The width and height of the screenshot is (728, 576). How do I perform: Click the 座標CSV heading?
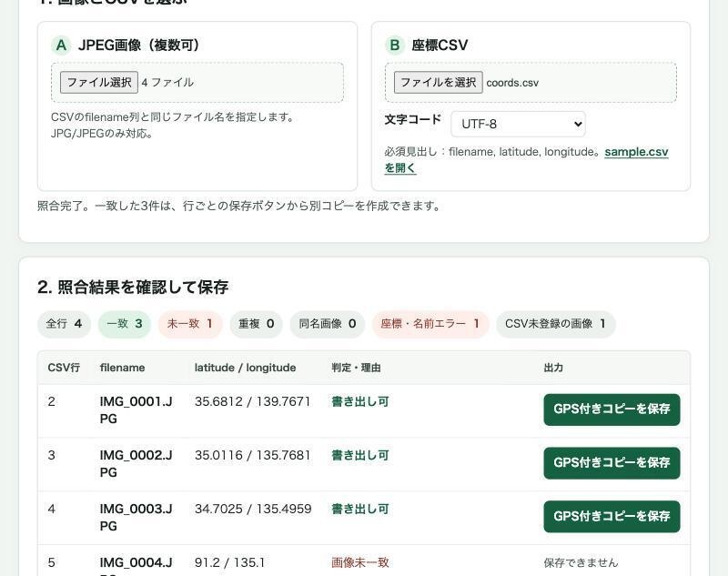coord(440,45)
